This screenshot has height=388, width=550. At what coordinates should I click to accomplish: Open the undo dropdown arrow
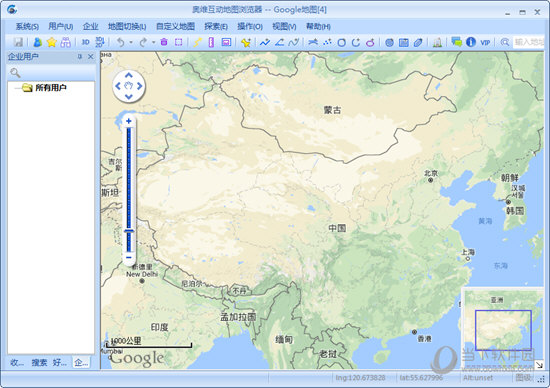click(131, 42)
